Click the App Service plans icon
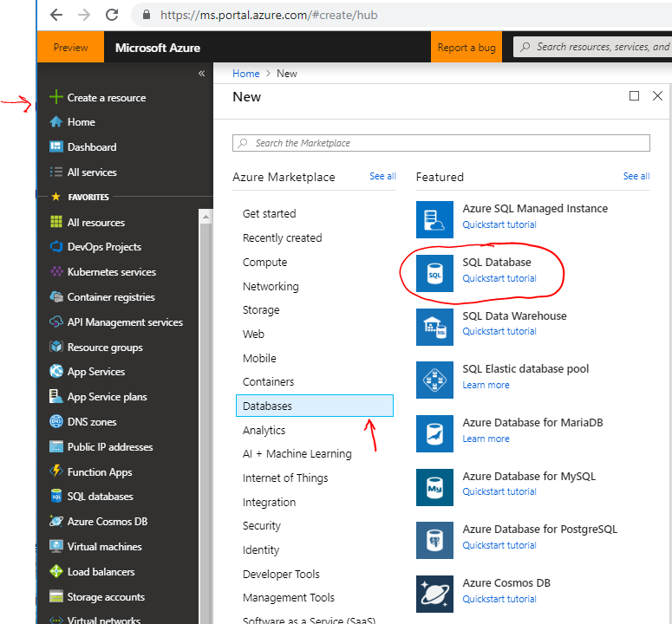 coord(56,397)
